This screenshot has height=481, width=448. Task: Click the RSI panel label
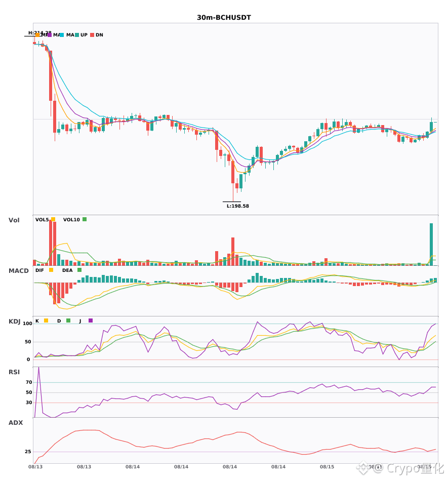pos(14,372)
